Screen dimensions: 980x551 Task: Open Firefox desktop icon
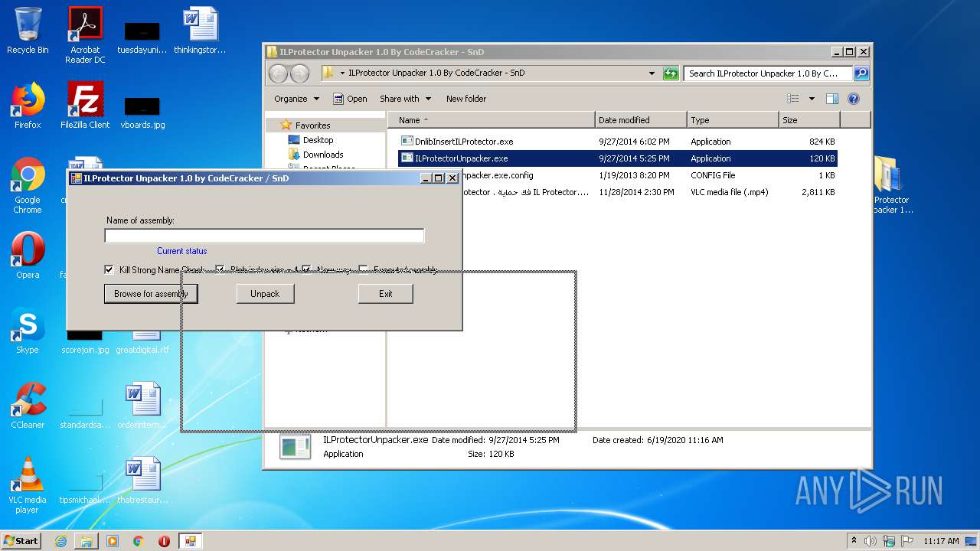(28, 106)
